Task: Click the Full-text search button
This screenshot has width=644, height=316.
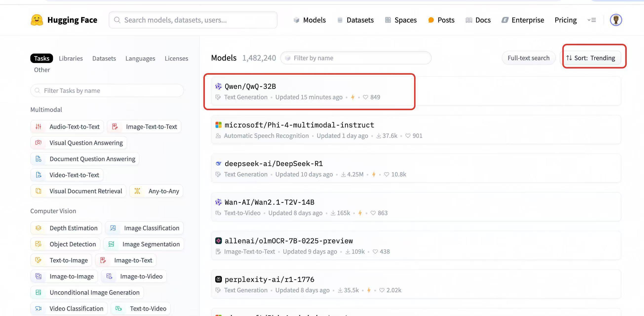Action: pyautogui.click(x=528, y=58)
